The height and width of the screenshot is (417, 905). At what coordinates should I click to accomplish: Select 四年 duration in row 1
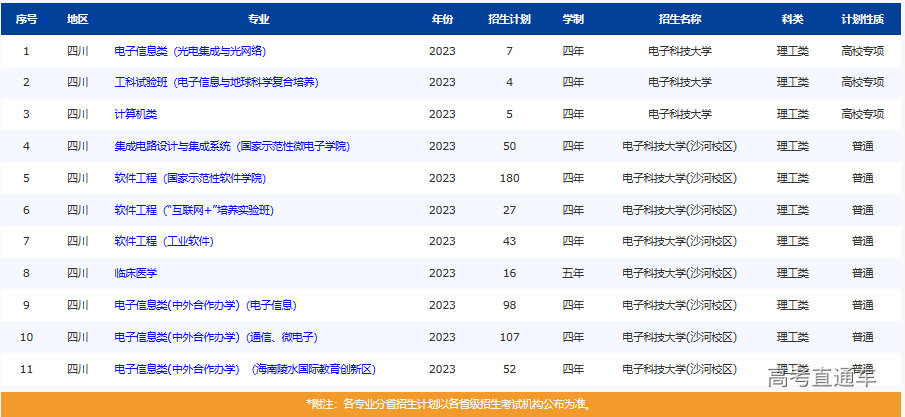[573, 51]
